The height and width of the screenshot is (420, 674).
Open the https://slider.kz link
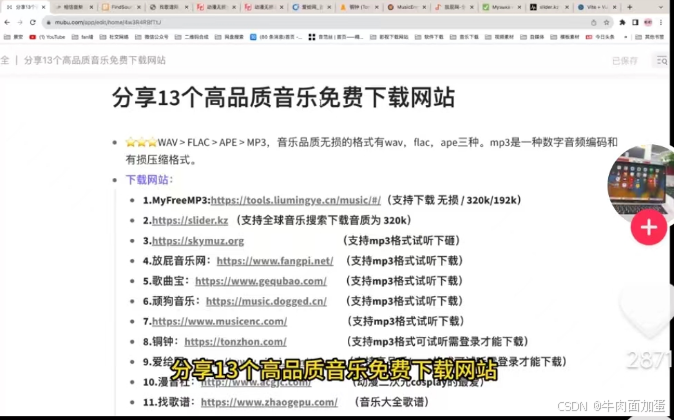pyautogui.click(x=190, y=220)
